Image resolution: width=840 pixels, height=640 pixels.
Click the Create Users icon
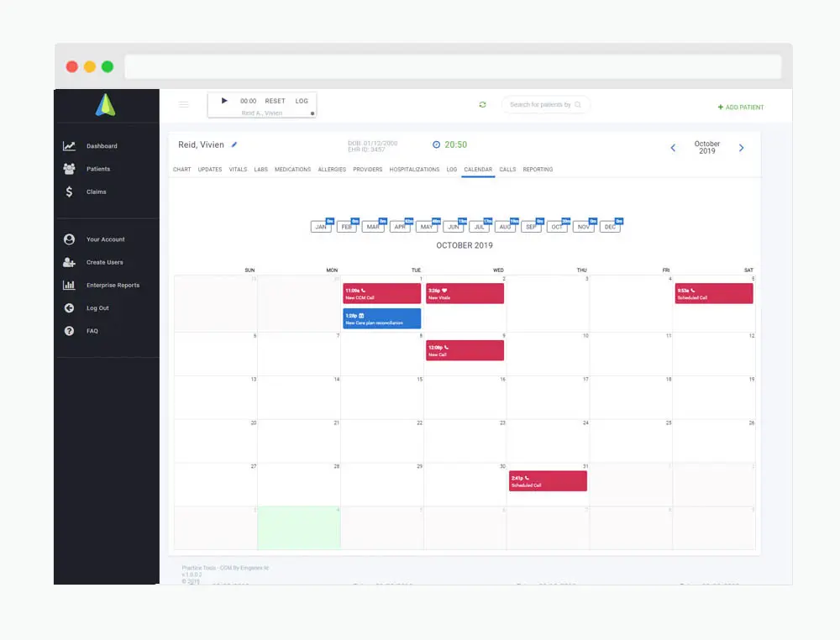pyautogui.click(x=69, y=262)
